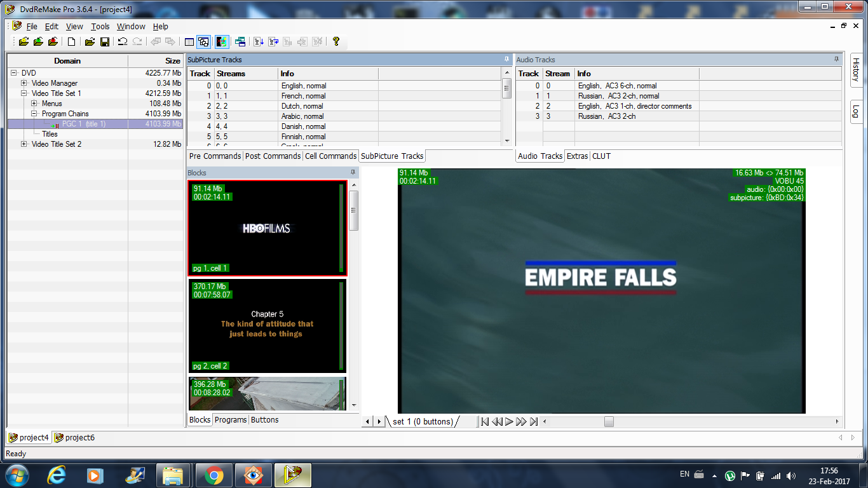Screen dimensions: 868x488
Task: Open the View menu
Action: 74,27
